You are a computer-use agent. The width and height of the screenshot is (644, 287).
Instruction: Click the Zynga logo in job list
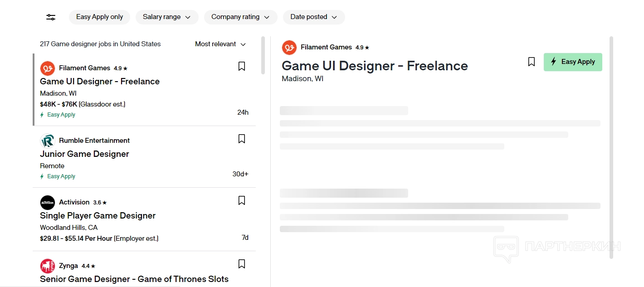[x=47, y=266]
